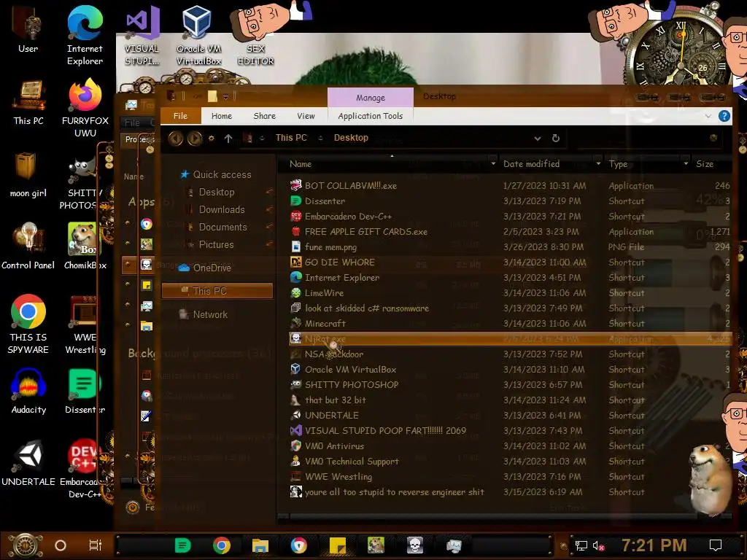Open the Application Tools ribbon tab
Image resolution: width=747 pixels, height=560 pixels.
pyautogui.click(x=370, y=116)
